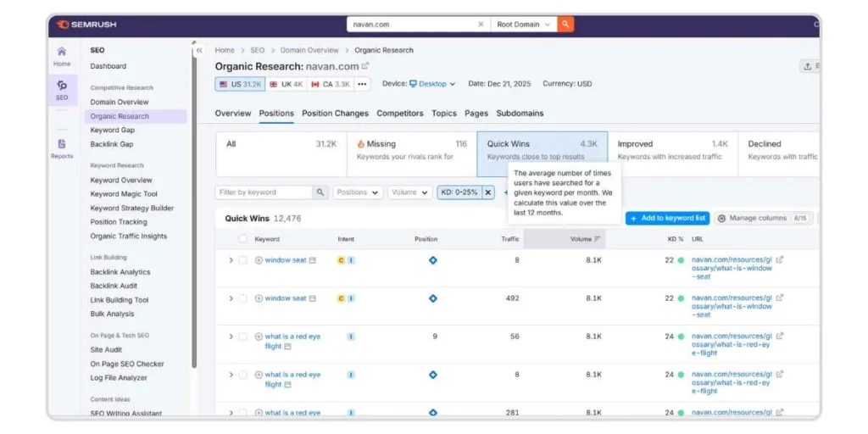Expand the red eye flight row, traffic 56
The width and height of the screenshot is (868, 434).
click(231, 337)
